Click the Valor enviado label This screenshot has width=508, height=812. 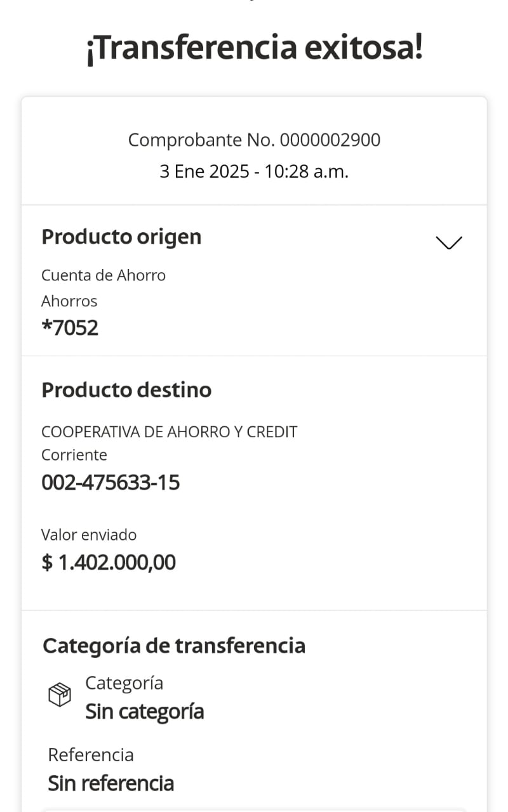(89, 535)
